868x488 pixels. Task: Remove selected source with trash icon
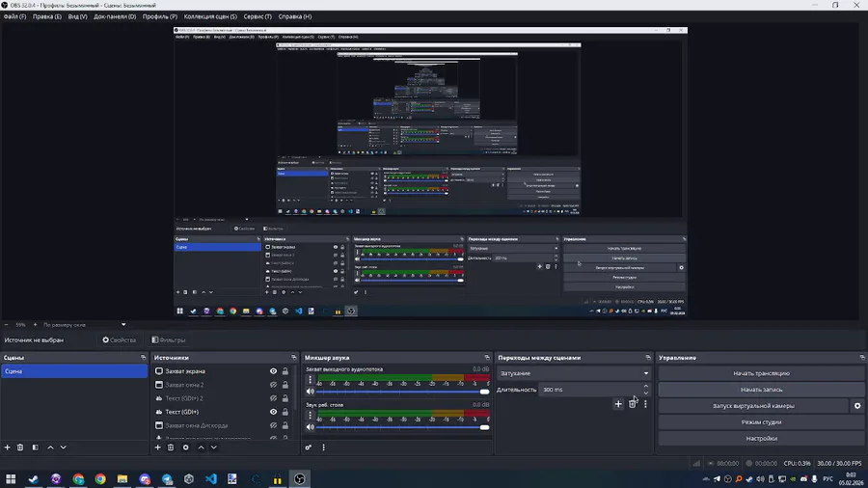coord(171,447)
